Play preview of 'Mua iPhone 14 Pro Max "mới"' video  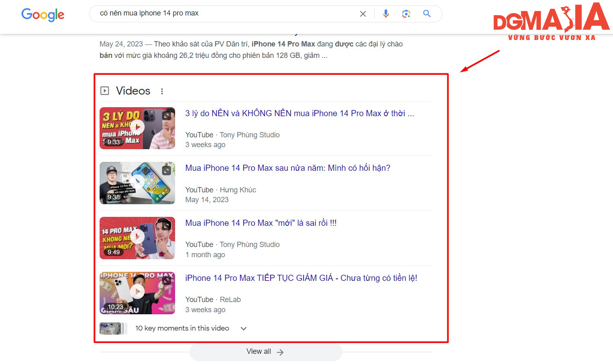tap(138, 236)
